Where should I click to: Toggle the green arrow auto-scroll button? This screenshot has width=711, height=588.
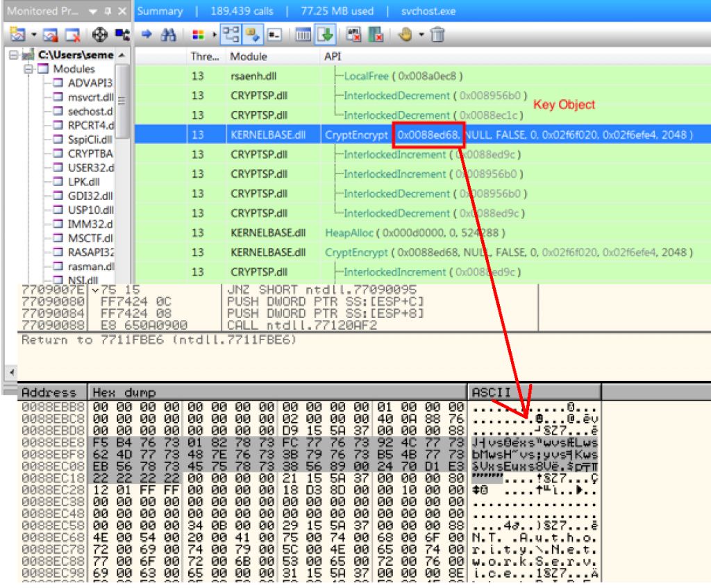pyautogui.click(x=324, y=34)
